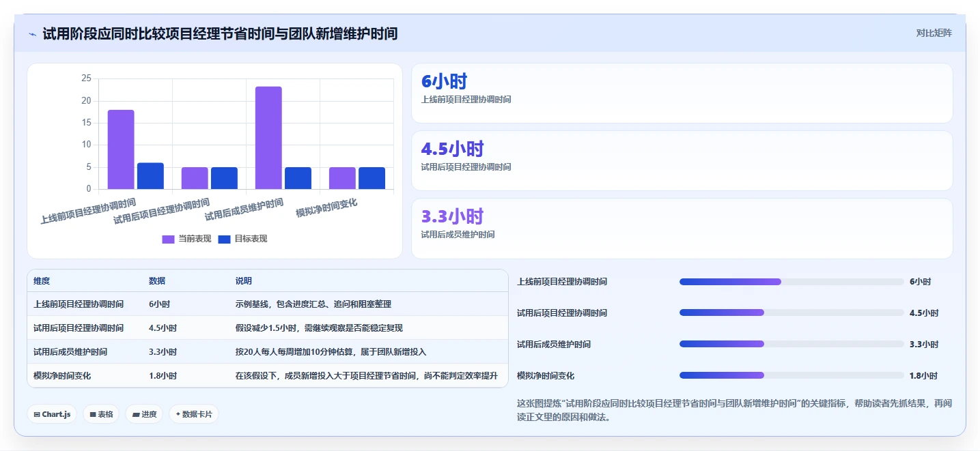Click the progress bar for 模拟净时间变化
The width and height of the screenshot is (980, 451).
click(792, 376)
